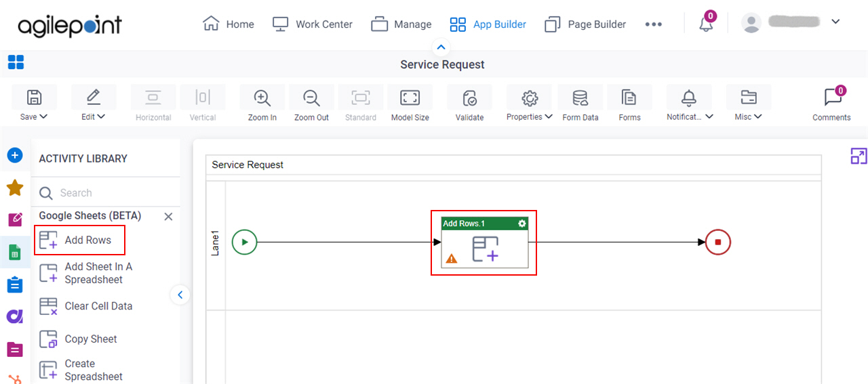This screenshot has width=868, height=384.
Task: Select the Copy Sheet activity
Action: tap(78, 339)
